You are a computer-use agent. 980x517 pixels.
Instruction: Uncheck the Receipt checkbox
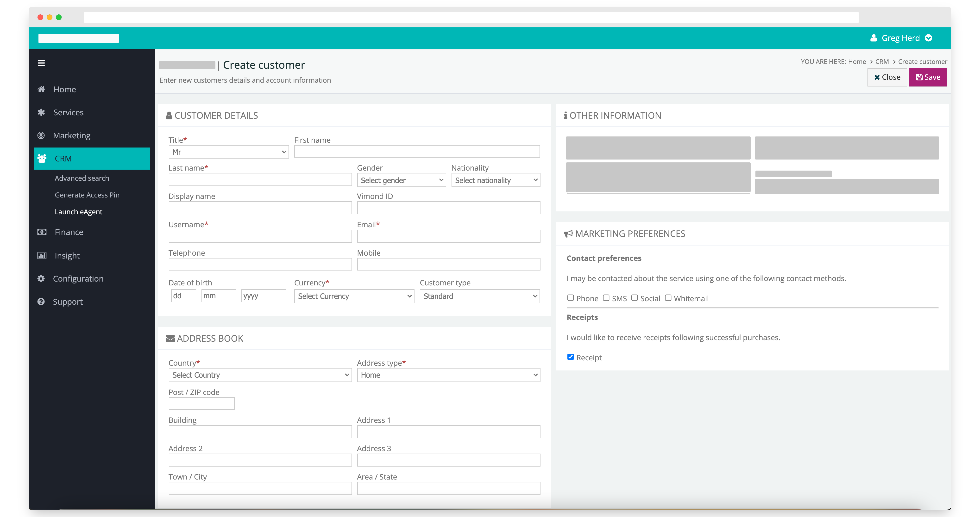coord(570,357)
